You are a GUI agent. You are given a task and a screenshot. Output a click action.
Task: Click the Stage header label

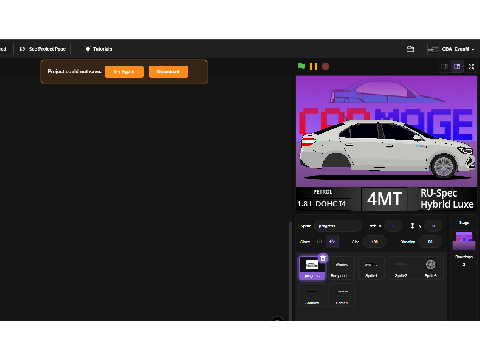[x=464, y=223]
